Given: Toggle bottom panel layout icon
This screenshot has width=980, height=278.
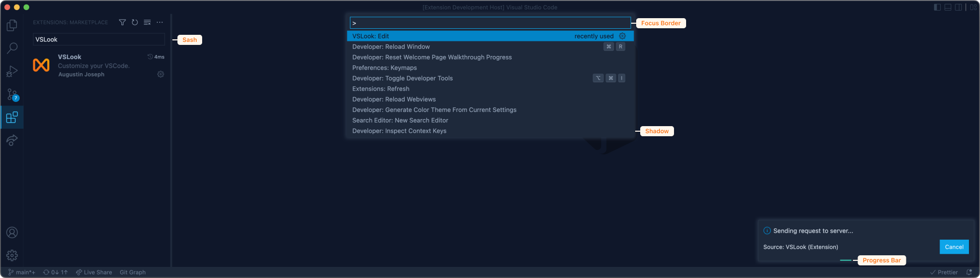Looking at the screenshot, I should click(x=948, y=7).
